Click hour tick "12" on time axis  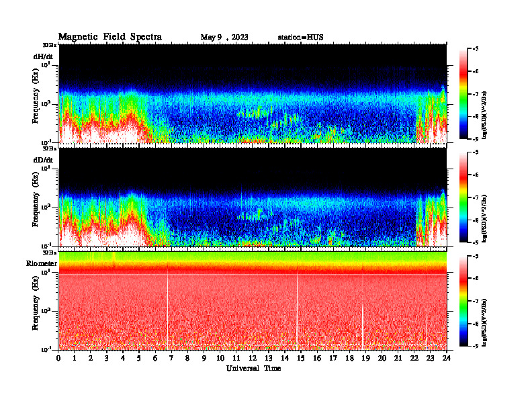(x=253, y=358)
